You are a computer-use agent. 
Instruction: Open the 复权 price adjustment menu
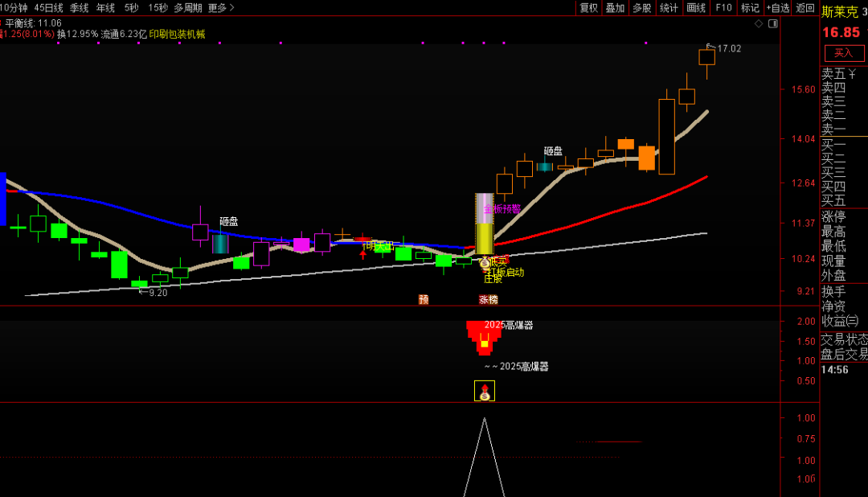coord(589,8)
